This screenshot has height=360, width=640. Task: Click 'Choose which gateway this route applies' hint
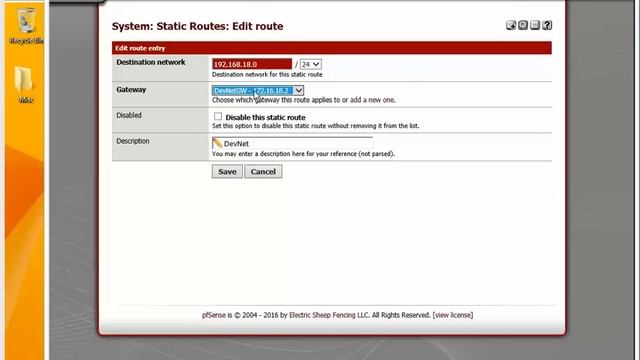pyautogui.click(x=304, y=100)
